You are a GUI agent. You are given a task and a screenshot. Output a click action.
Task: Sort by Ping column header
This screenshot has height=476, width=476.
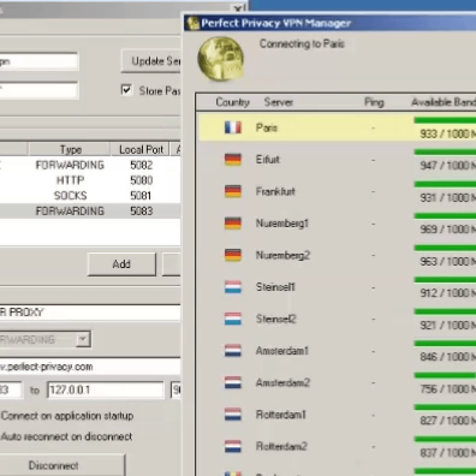(x=374, y=102)
